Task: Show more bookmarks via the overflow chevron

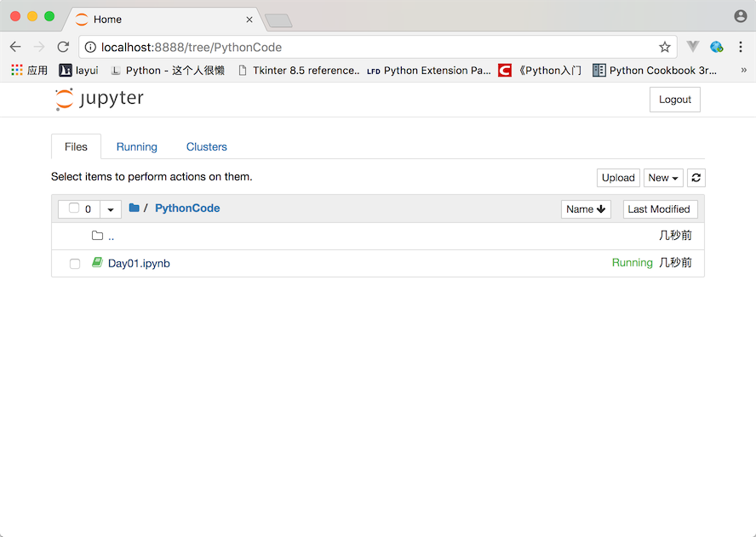Action: [743, 71]
